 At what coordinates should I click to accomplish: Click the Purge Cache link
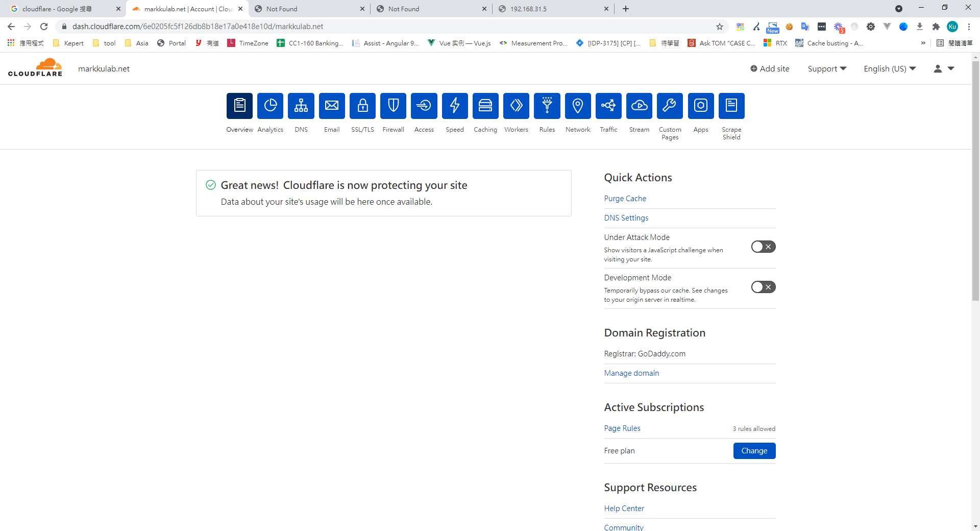[x=625, y=199]
